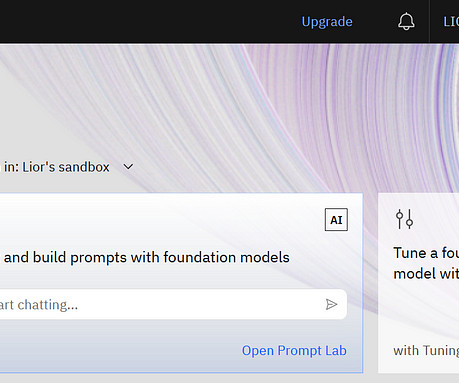The width and height of the screenshot is (459, 383).
Task: Click the Tune a foundation title line
Action: click(x=426, y=253)
